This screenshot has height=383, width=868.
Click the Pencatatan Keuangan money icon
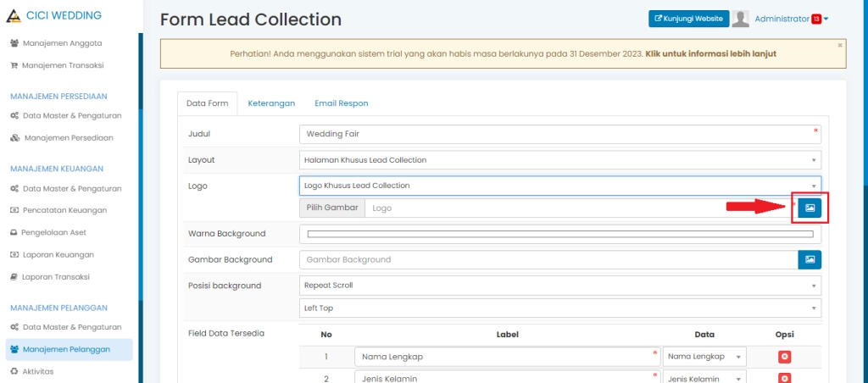[x=14, y=210]
